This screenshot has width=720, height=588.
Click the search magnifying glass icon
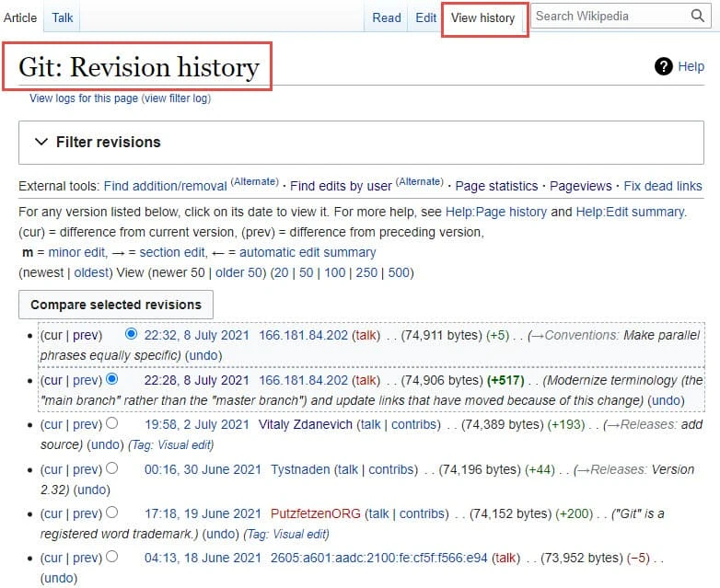pyautogui.click(x=697, y=16)
